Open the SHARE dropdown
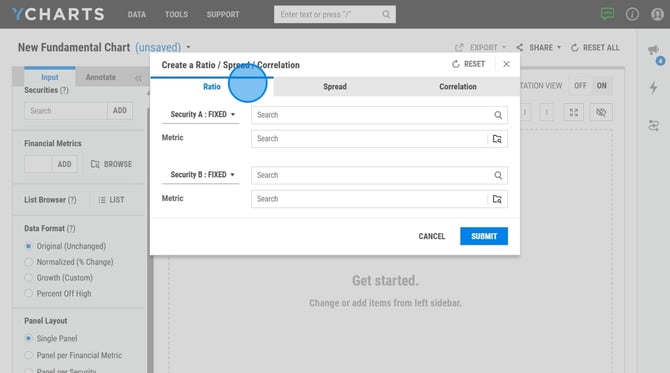Image resolution: width=670 pixels, height=373 pixels. click(x=538, y=47)
